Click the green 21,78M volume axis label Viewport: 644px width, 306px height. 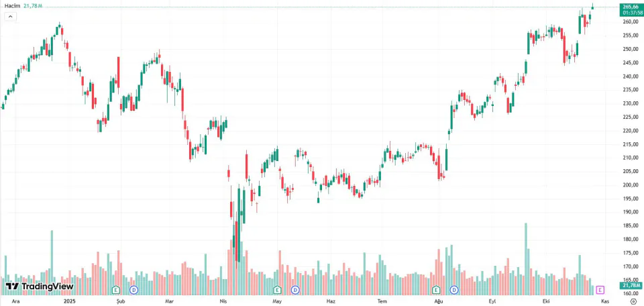(x=632, y=285)
